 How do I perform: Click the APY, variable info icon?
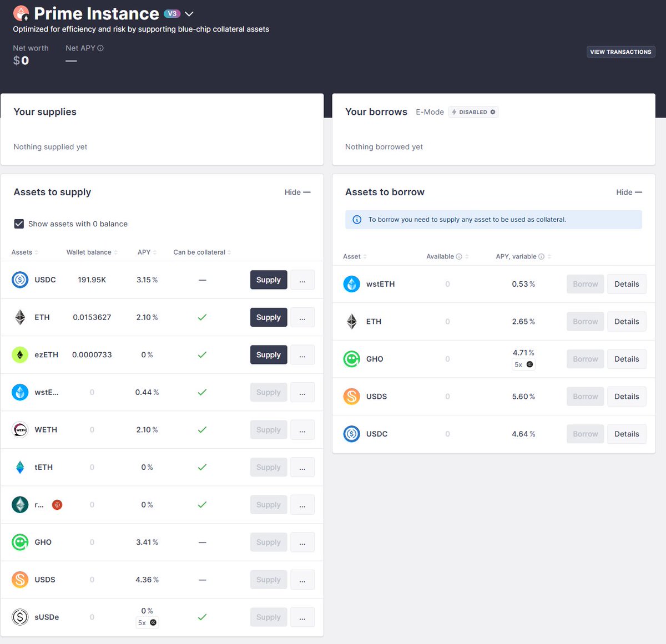tap(541, 256)
